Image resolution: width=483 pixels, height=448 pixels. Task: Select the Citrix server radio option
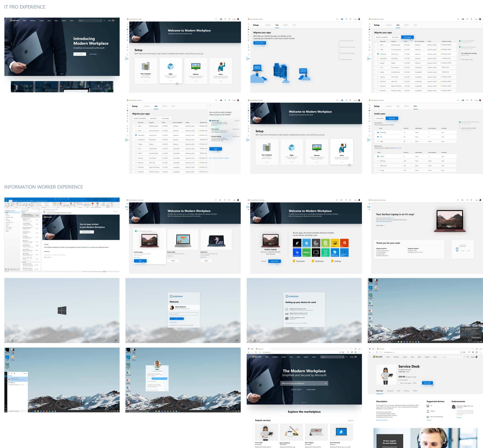pos(210,129)
